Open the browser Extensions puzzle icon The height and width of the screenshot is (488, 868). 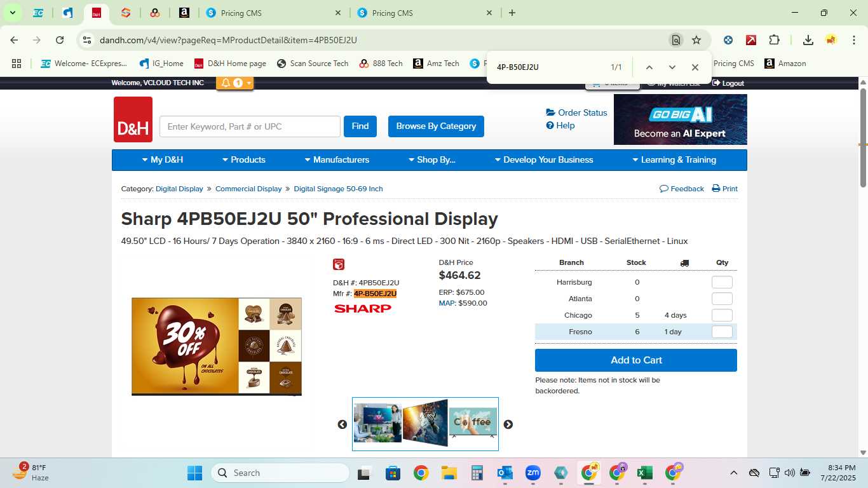coord(774,40)
